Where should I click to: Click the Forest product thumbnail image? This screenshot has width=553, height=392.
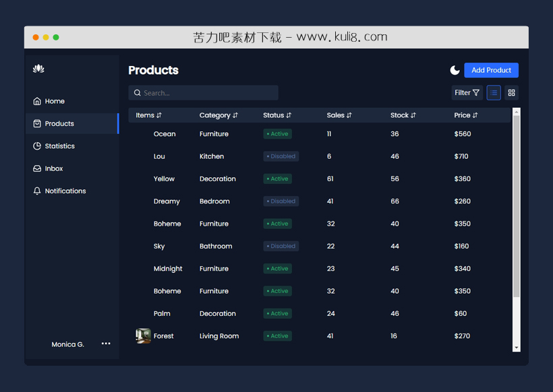click(143, 335)
